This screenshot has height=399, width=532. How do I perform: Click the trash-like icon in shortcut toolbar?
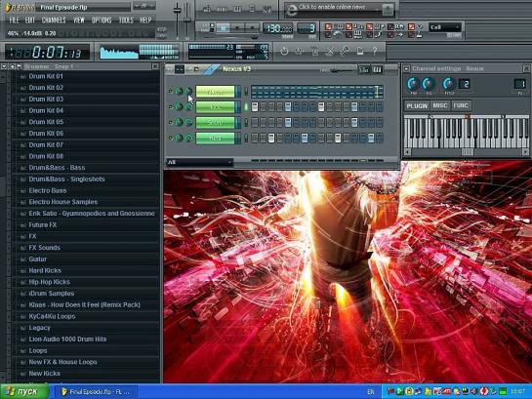(x=314, y=51)
